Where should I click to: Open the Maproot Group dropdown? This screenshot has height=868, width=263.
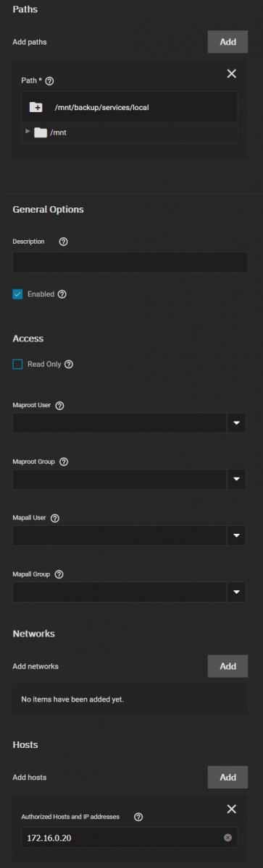click(237, 479)
